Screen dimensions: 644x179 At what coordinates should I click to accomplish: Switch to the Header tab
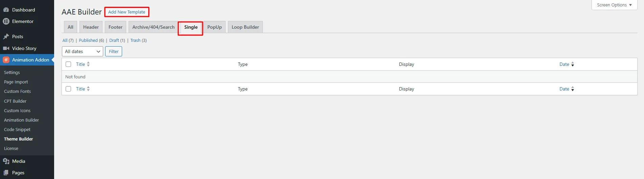coord(91,27)
